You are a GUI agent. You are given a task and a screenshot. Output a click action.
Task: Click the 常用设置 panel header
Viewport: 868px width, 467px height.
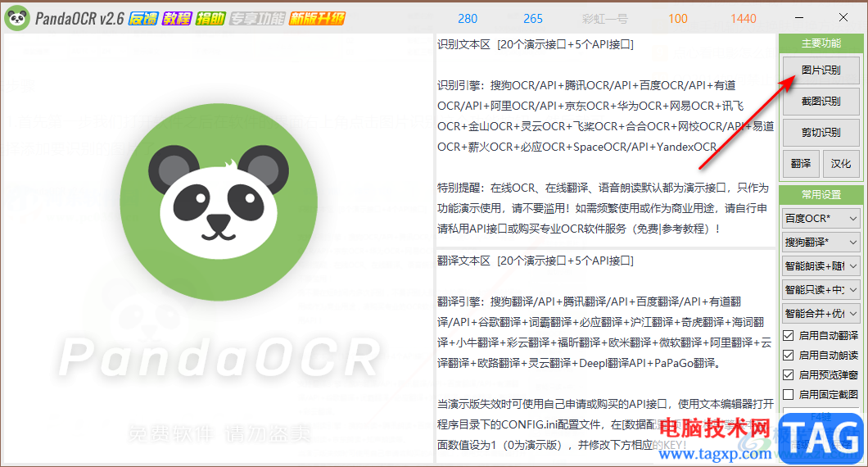point(821,194)
